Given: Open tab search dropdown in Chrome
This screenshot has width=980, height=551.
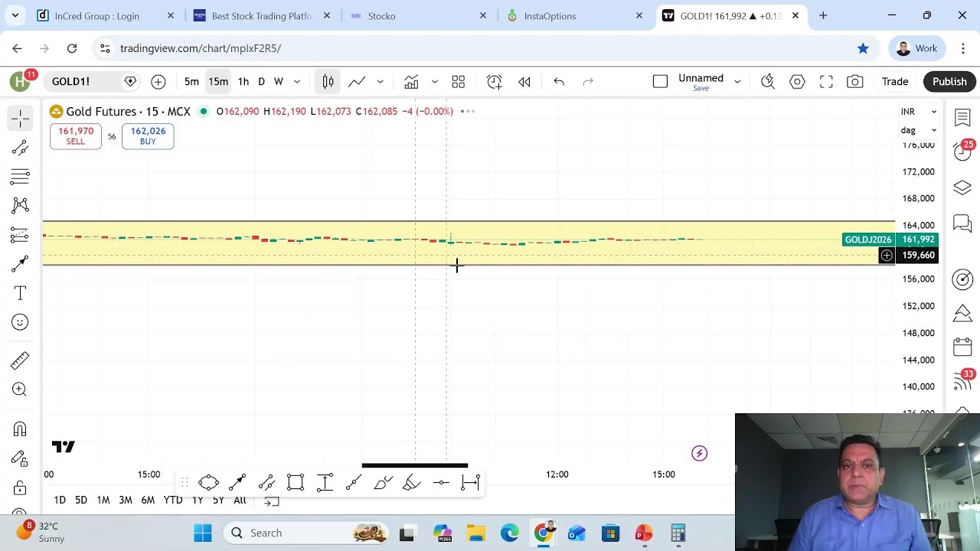Looking at the screenshot, I should pos(15,15).
